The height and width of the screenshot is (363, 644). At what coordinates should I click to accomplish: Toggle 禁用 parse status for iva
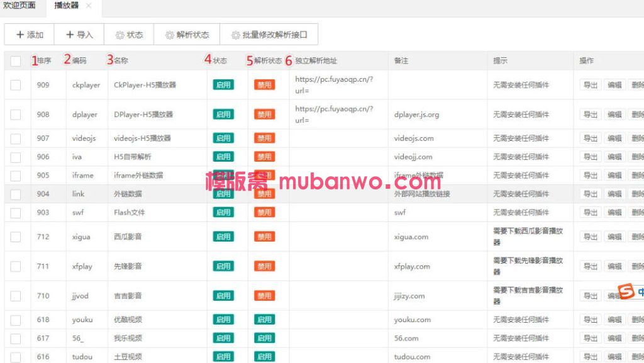(265, 157)
